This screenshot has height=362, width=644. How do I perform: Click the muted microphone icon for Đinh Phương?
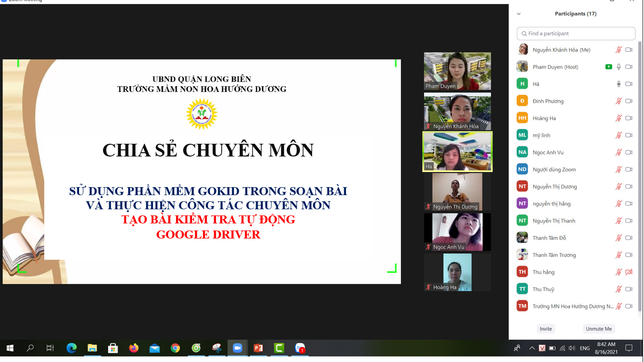point(619,101)
